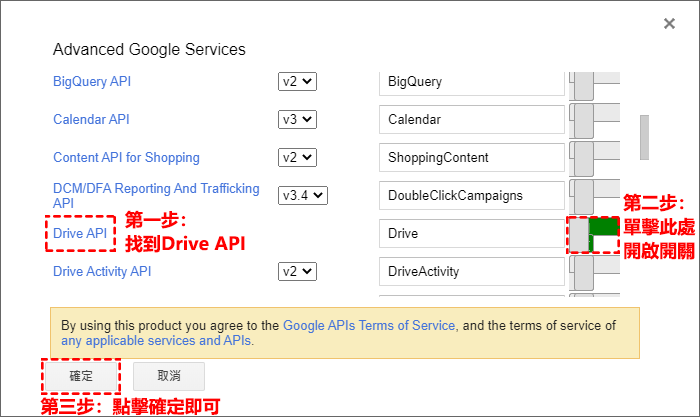Open the BigQuery API link
700x417 pixels.
coord(92,82)
